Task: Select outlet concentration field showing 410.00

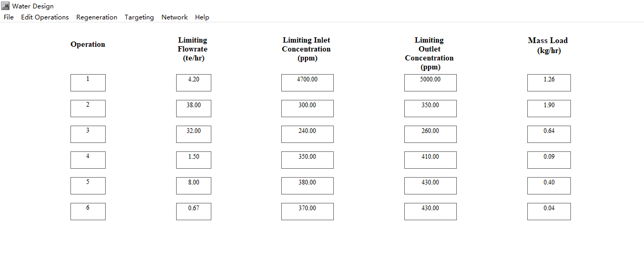Action: (x=430, y=160)
